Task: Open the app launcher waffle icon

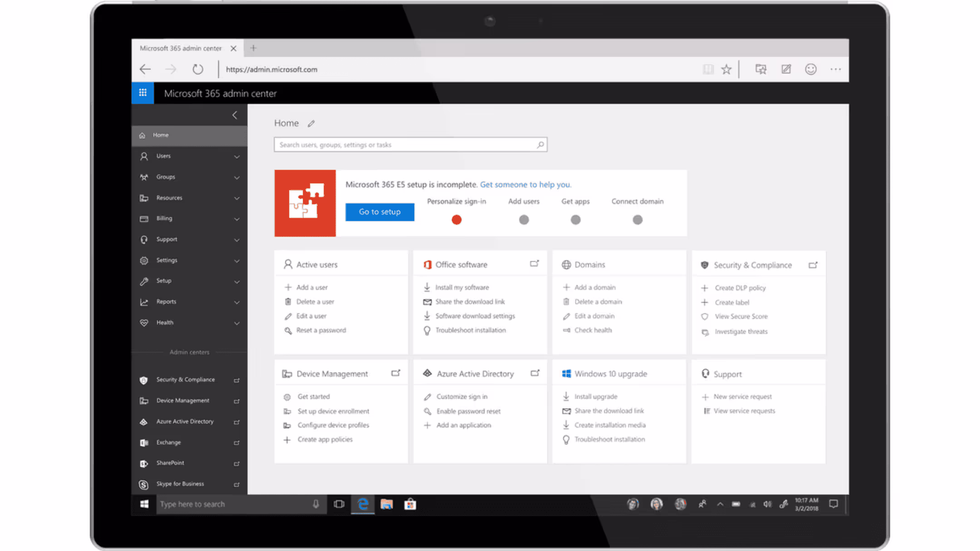Action: (142, 93)
